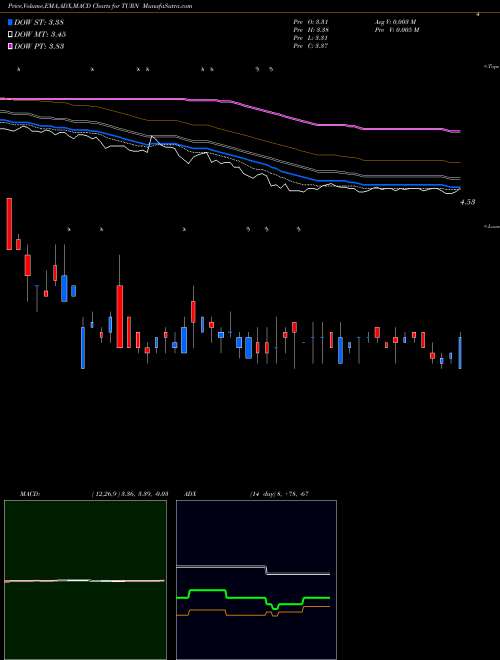This screenshot has width=500, height=660.
Task: Click the 'Avg V: 0.003 M' volume text
Action: [x=394, y=22]
